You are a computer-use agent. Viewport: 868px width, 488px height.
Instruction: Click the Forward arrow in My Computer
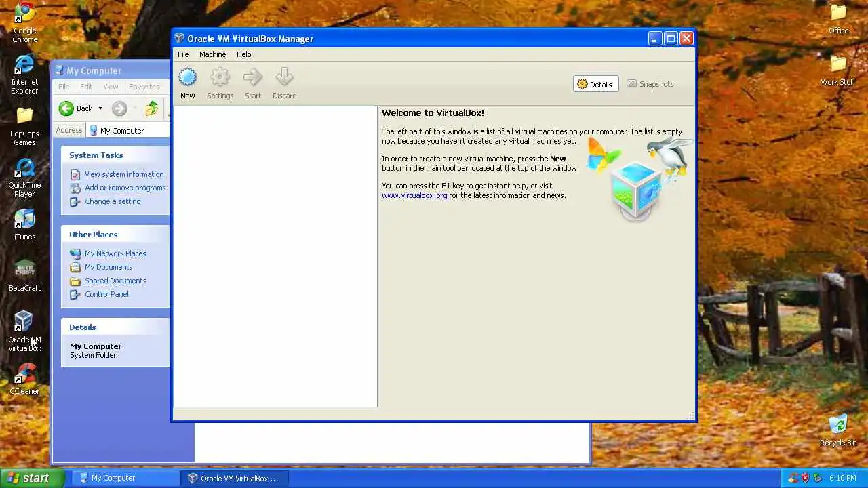pos(119,108)
